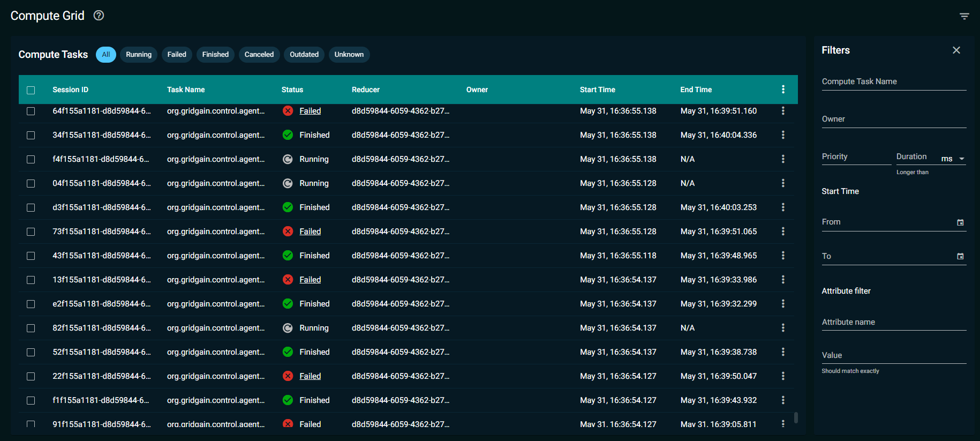The height and width of the screenshot is (441, 980).
Task: Open row menu for session f1f155a1181
Action: click(x=783, y=400)
